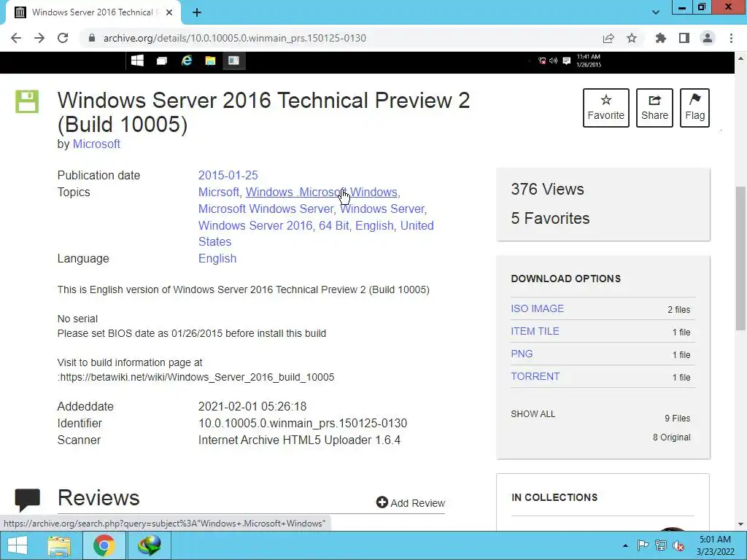
Task: Open the Windows Server 2016 topic link
Action: (255, 225)
